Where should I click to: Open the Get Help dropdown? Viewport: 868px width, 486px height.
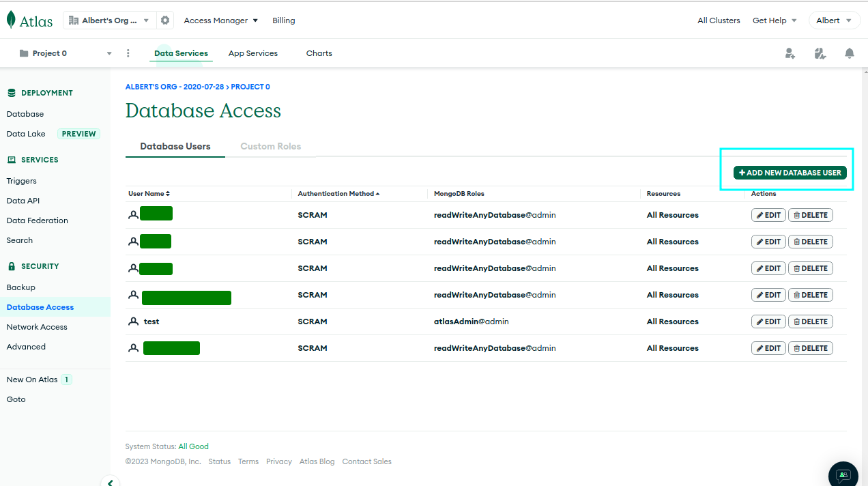775,20
